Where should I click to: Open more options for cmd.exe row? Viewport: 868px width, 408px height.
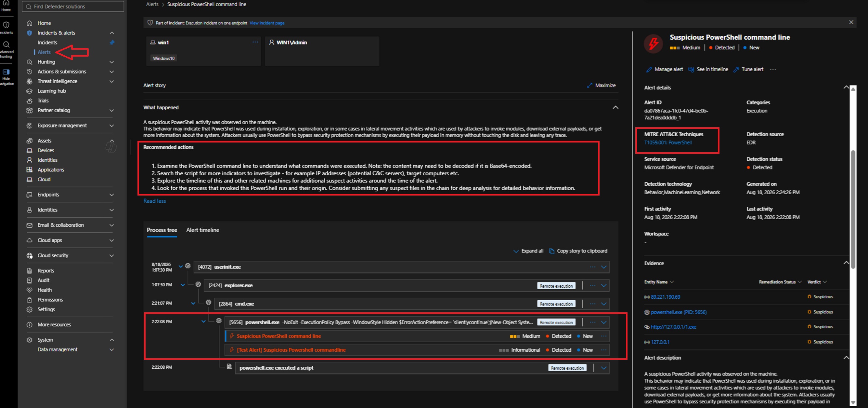(592, 304)
